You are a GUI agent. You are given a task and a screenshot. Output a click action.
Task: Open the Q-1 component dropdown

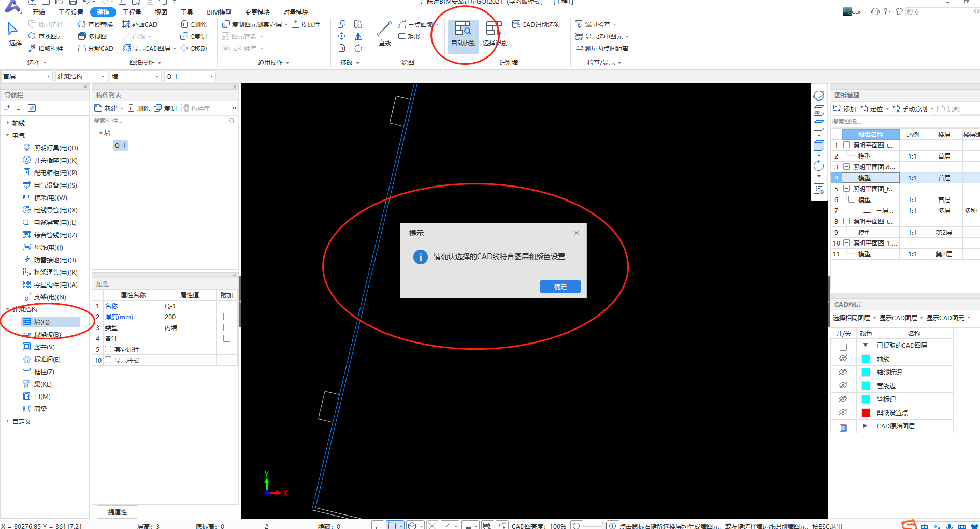(x=190, y=76)
